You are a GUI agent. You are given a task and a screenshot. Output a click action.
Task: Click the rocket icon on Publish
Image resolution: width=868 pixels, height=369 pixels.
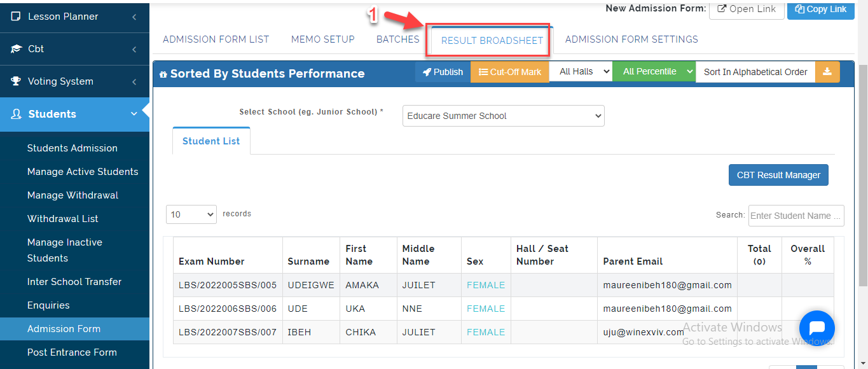point(427,72)
